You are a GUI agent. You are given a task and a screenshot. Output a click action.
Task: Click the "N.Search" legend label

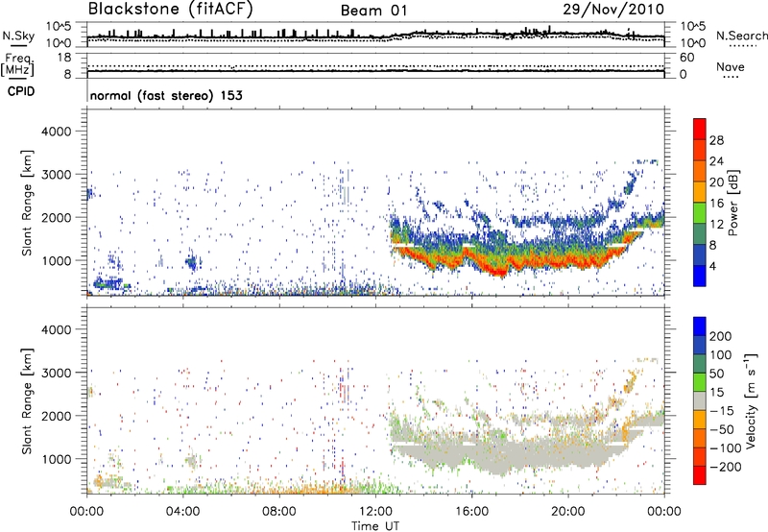(x=741, y=36)
